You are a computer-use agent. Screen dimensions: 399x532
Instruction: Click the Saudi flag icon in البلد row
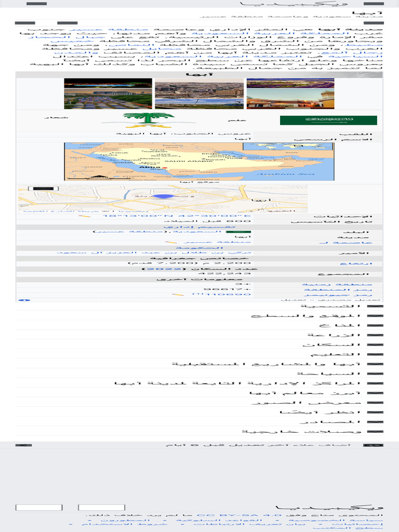238,232
